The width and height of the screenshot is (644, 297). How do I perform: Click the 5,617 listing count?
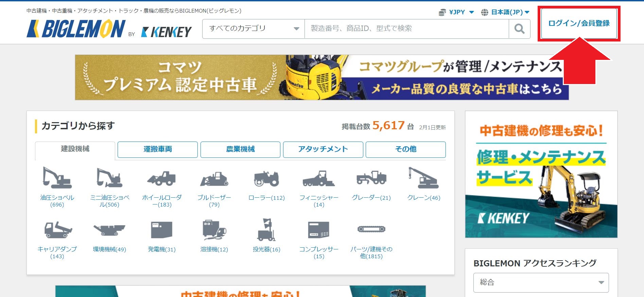click(388, 126)
